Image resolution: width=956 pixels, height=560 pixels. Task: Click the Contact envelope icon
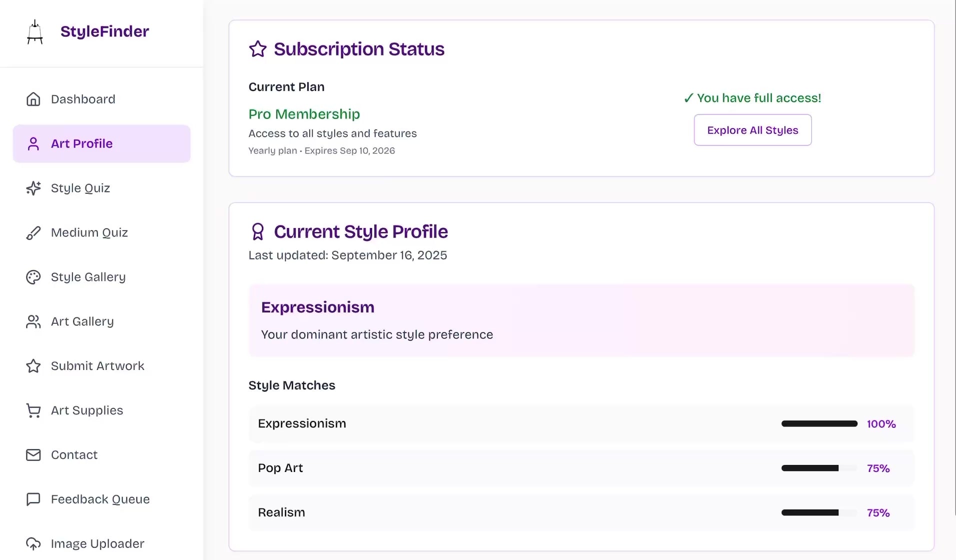(33, 455)
